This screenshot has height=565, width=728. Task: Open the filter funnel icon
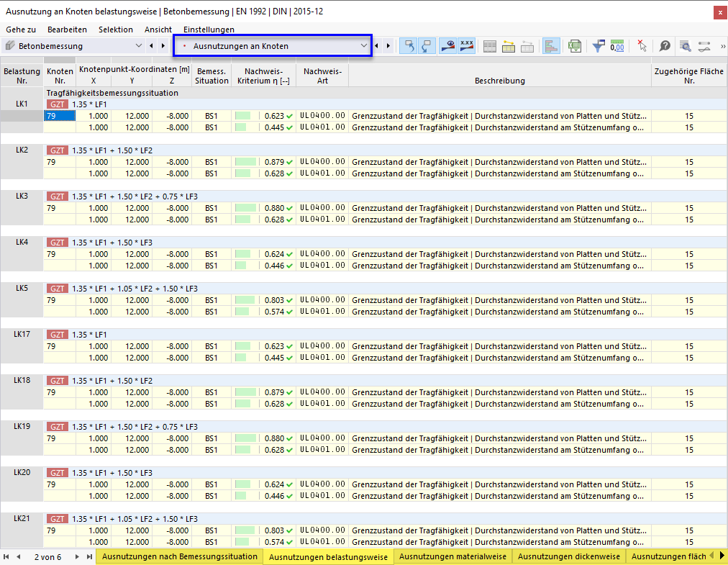tap(599, 46)
